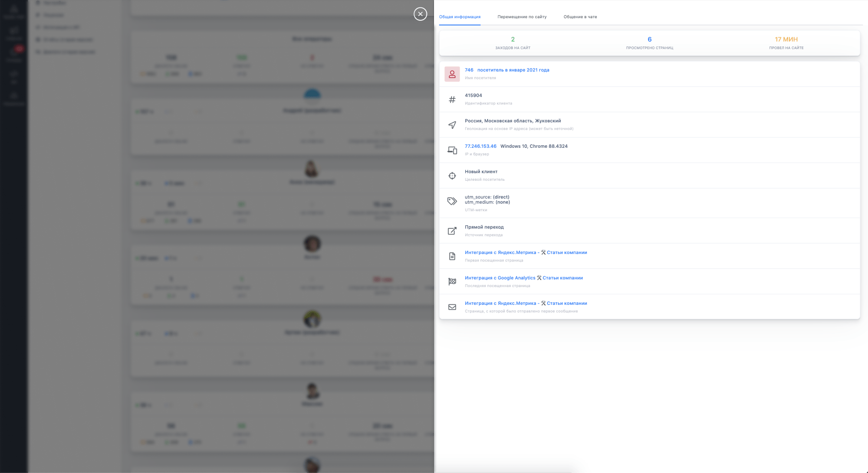The width and height of the screenshot is (868, 473).
Task: Switch to Перемещение по сайту tab
Action: (x=522, y=17)
